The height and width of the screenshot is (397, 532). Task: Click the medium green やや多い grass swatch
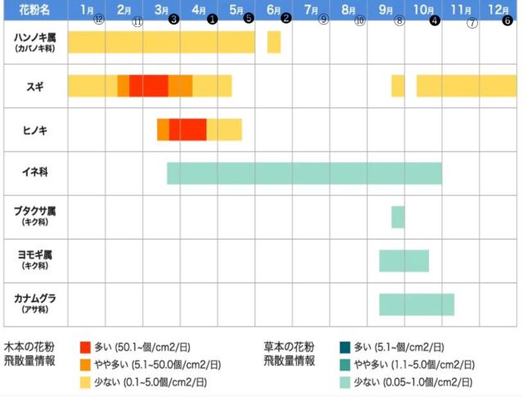tap(345, 365)
